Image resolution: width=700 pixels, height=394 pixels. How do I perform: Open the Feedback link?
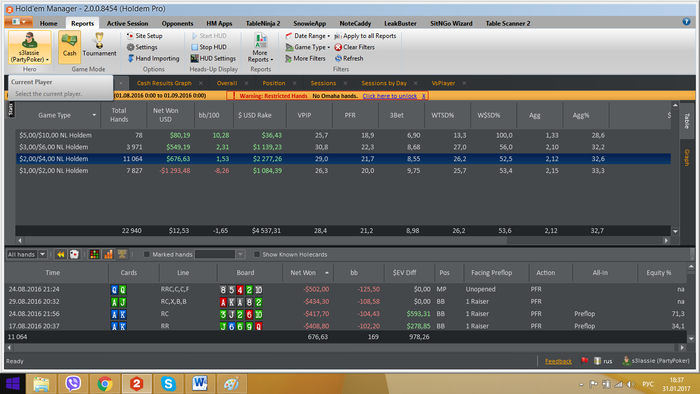[x=558, y=361]
